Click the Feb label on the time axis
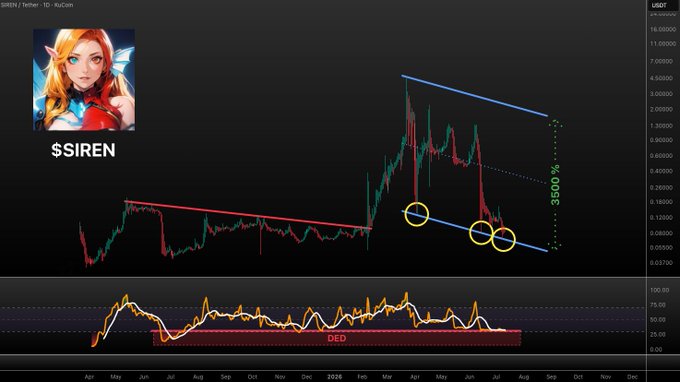This screenshot has height=382, width=680. coord(362,377)
